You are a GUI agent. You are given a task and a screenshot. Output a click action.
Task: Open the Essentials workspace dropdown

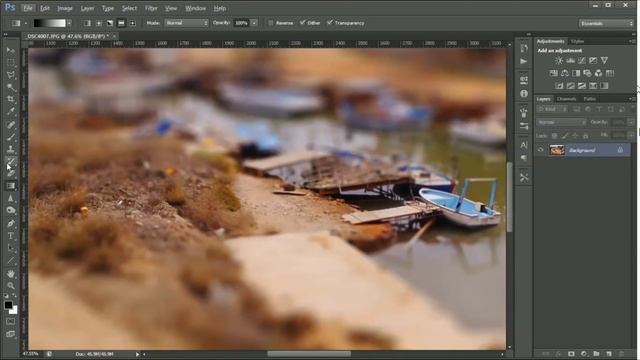(x=606, y=23)
